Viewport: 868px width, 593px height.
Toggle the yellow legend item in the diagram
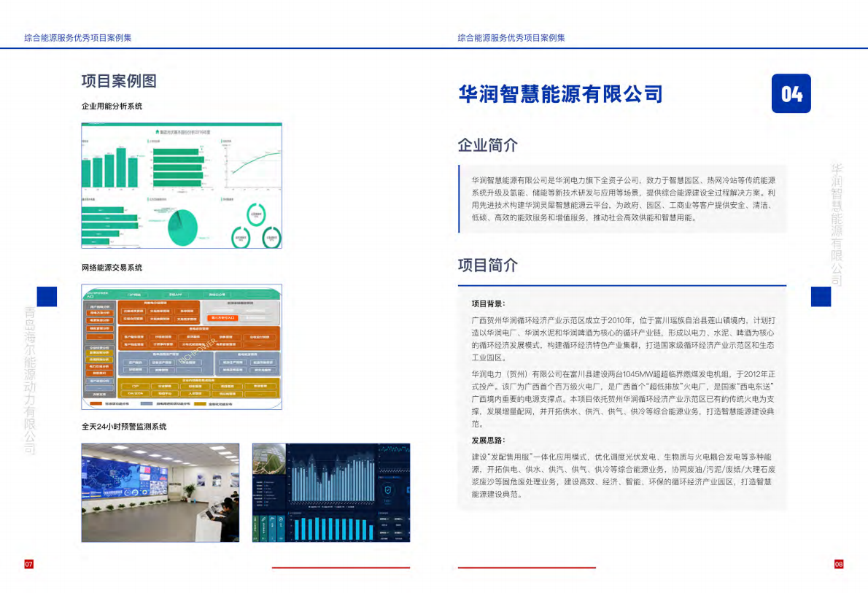200,403
